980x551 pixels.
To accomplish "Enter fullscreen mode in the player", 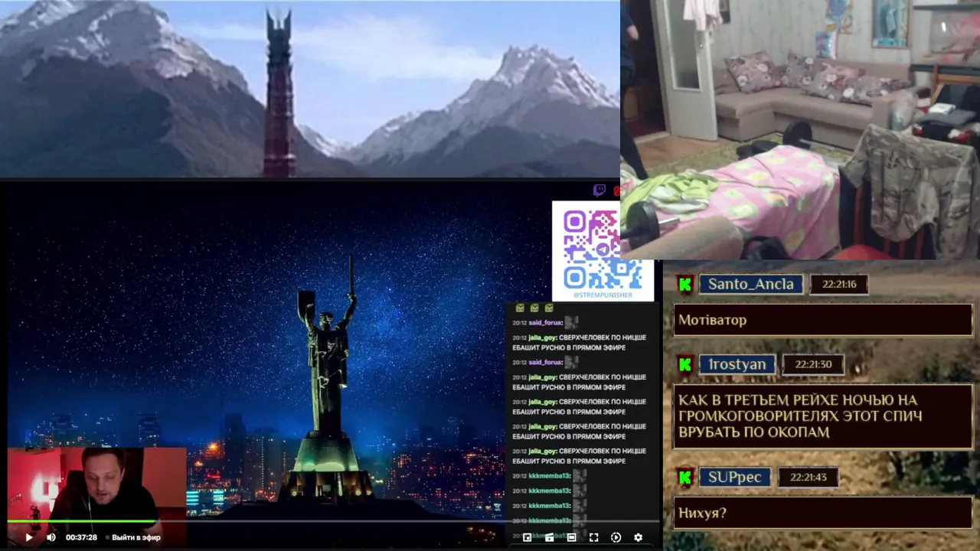I will (x=593, y=537).
